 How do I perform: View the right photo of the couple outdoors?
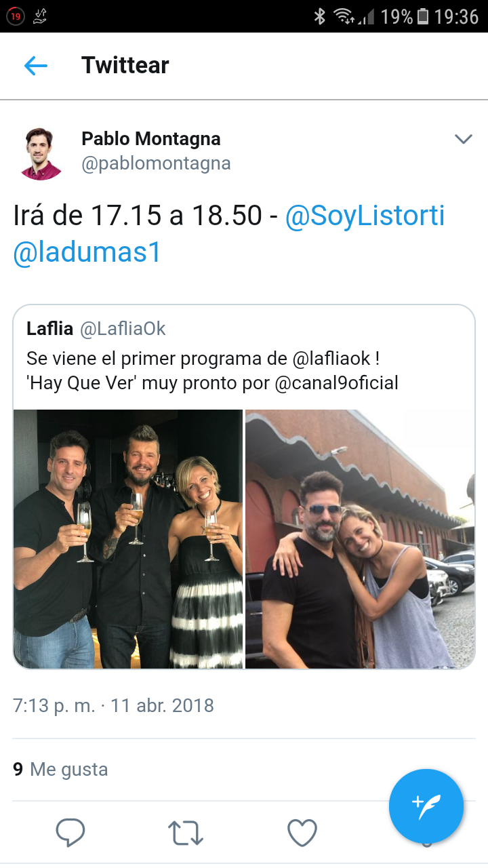click(x=360, y=539)
